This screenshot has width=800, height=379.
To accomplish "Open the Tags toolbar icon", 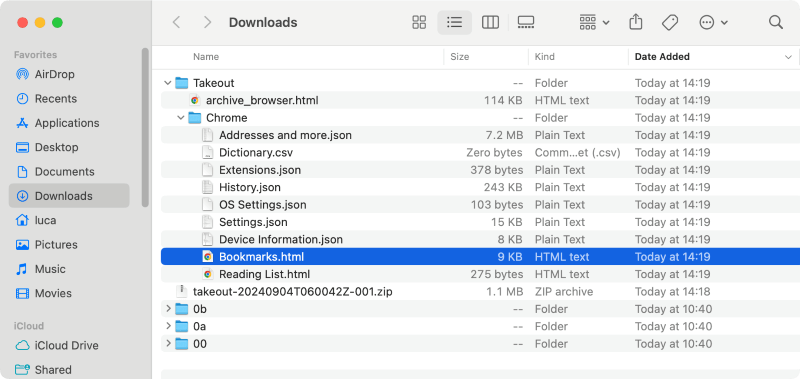I will [x=669, y=22].
